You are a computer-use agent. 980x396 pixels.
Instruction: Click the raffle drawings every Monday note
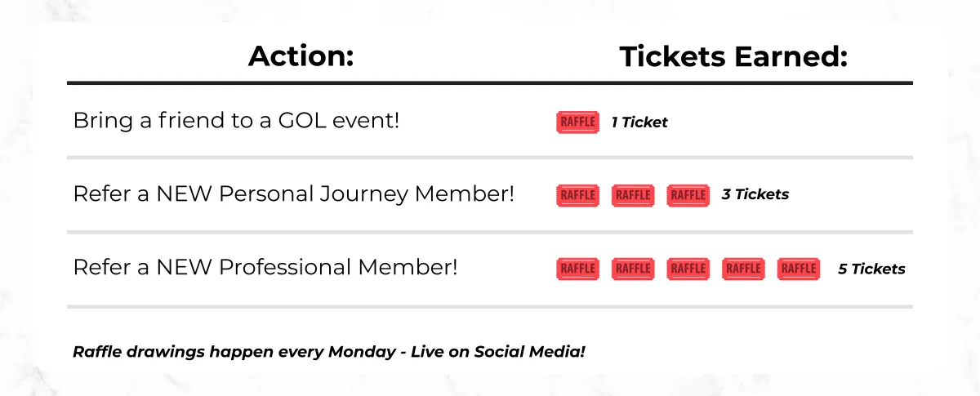pos(329,352)
